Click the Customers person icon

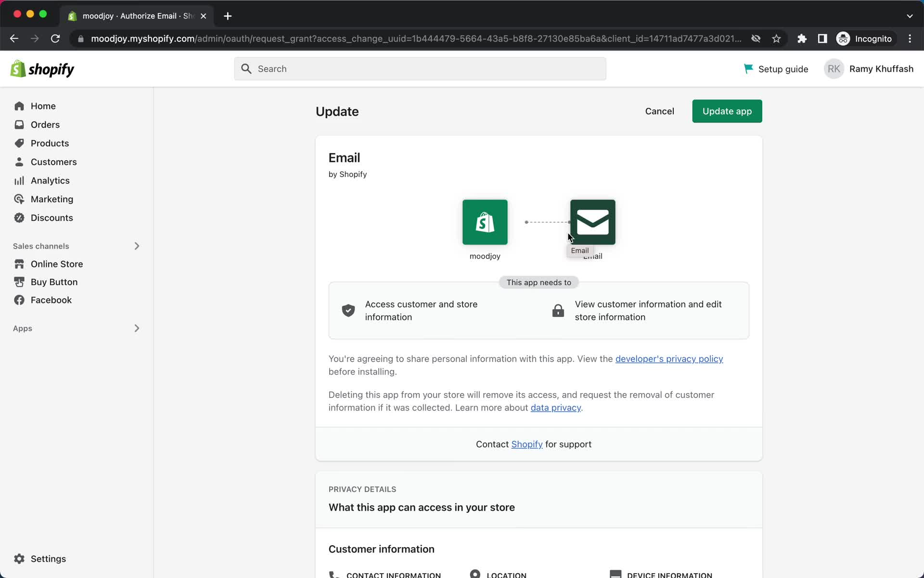pos(19,162)
